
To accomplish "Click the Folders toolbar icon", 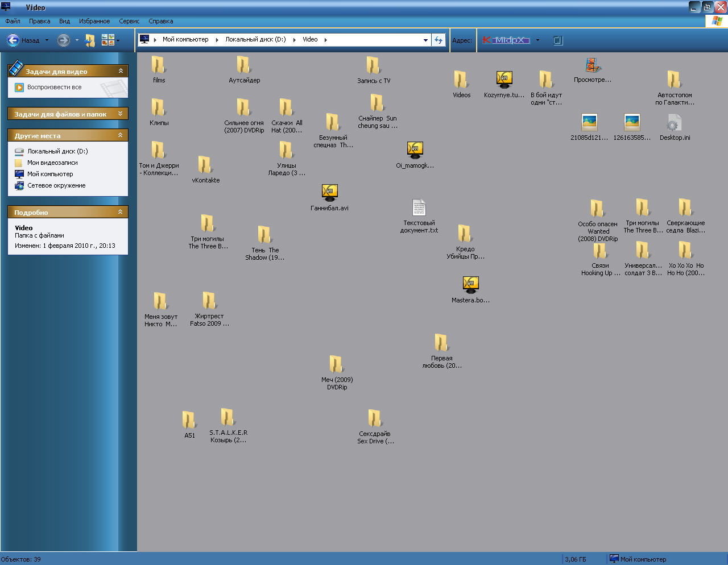I will tap(90, 40).
